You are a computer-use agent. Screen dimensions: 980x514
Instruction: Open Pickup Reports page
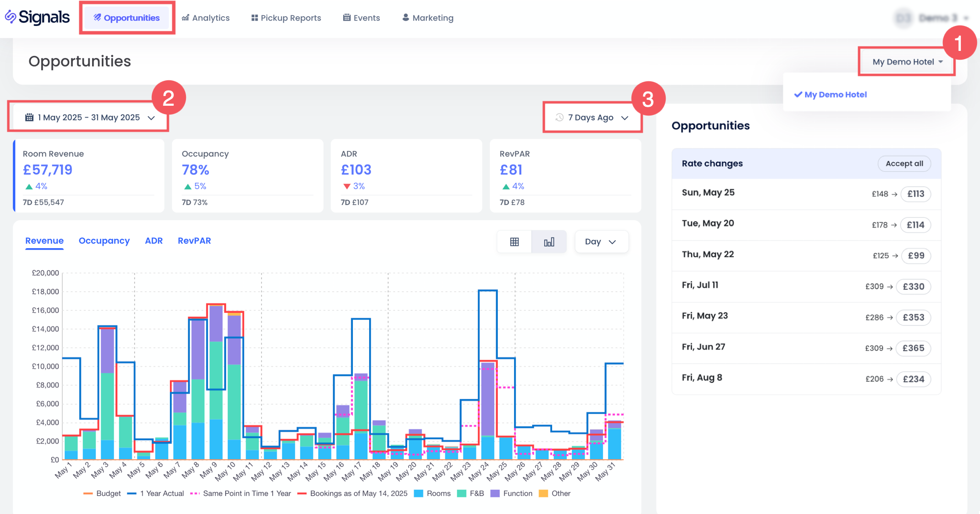[x=286, y=18]
